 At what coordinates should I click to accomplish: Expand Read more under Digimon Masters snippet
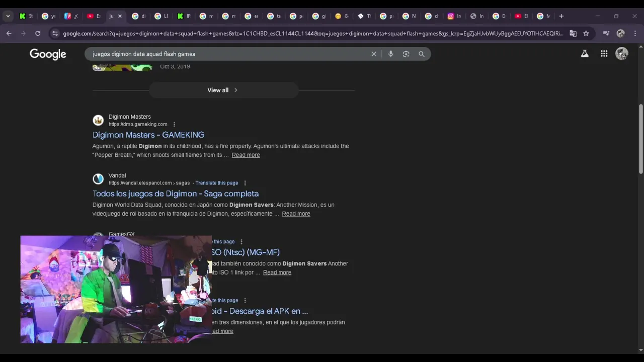(246, 155)
